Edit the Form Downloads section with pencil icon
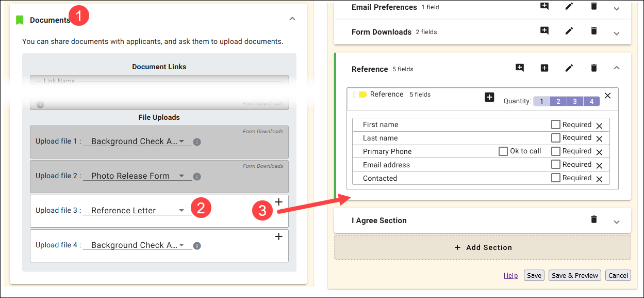The image size is (644, 298). point(569,31)
